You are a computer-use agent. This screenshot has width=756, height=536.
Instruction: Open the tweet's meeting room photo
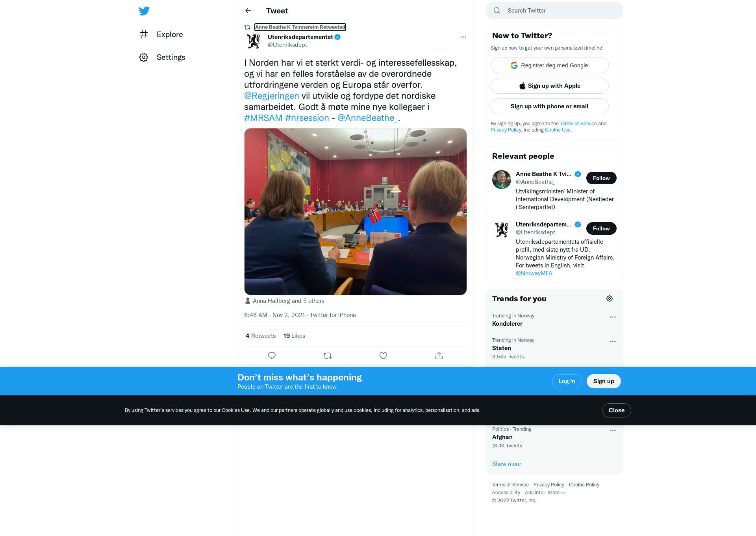[x=356, y=211]
